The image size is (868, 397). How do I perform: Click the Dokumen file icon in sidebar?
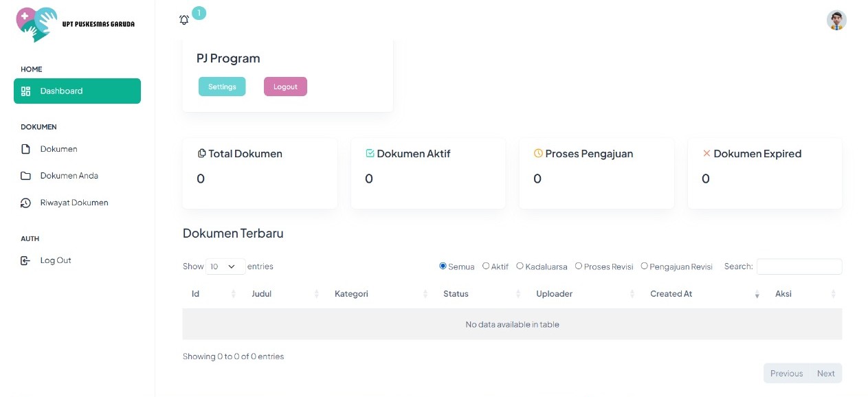point(25,148)
